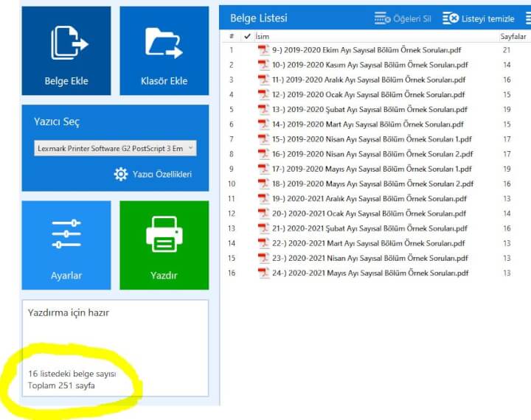The height and width of the screenshot is (420, 531).
Task: Sort by the İsim column header
Action: (x=263, y=37)
